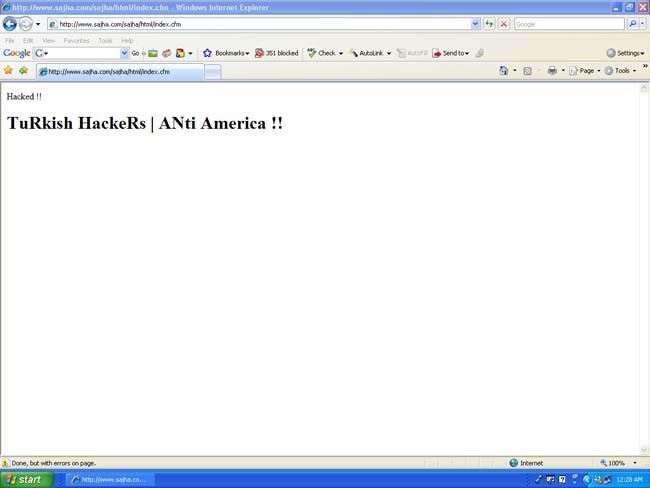650x488 pixels.
Task: Toggle the 351 blocked popup blocker
Action: [277, 53]
